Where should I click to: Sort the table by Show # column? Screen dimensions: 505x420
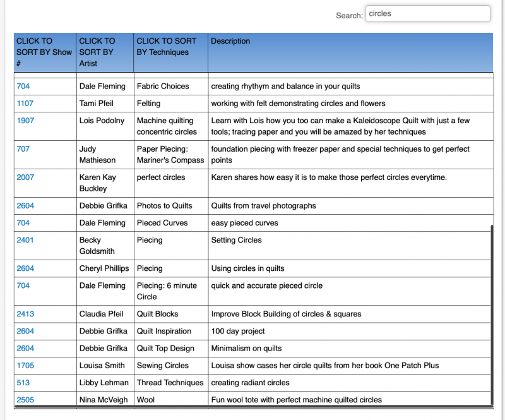[x=44, y=52]
